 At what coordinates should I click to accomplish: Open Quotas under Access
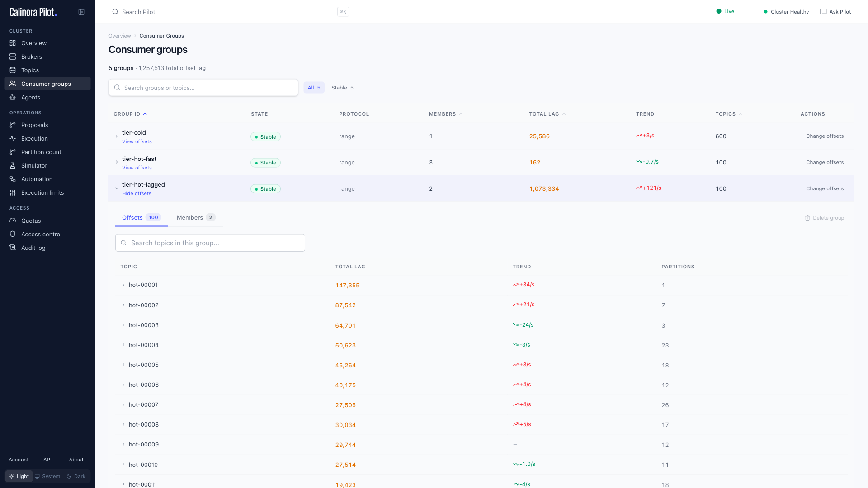[x=47, y=221]
